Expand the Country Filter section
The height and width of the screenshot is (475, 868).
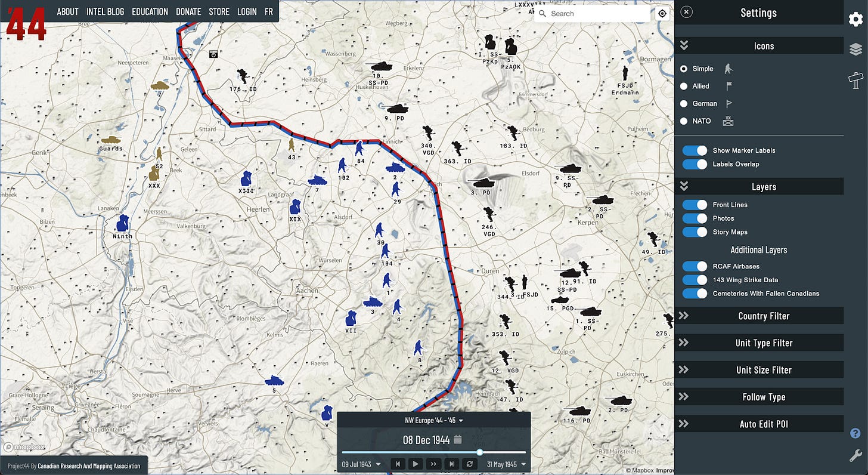(759, 316)
